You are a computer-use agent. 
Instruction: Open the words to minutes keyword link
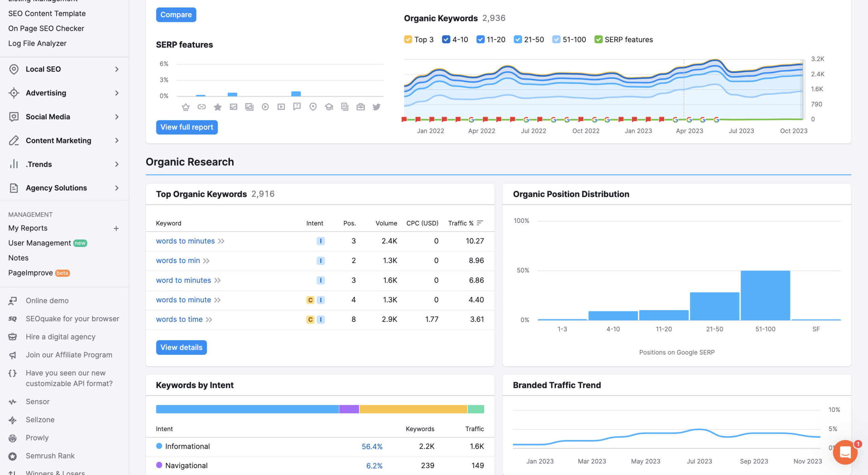(x=185, y=241)
